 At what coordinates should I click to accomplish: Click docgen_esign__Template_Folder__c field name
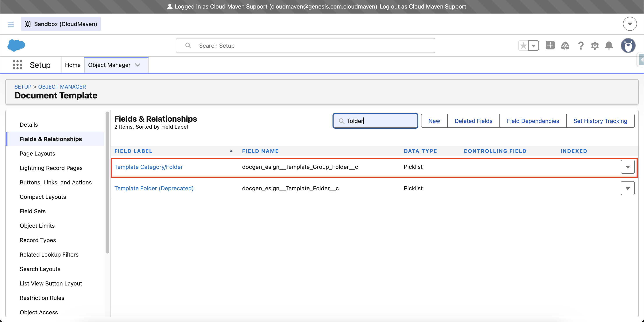pyautogui.click(x=290, y=188)
